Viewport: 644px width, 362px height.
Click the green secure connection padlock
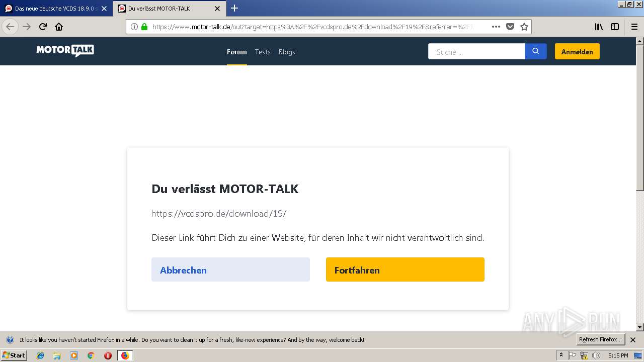(x=144, y=27)
